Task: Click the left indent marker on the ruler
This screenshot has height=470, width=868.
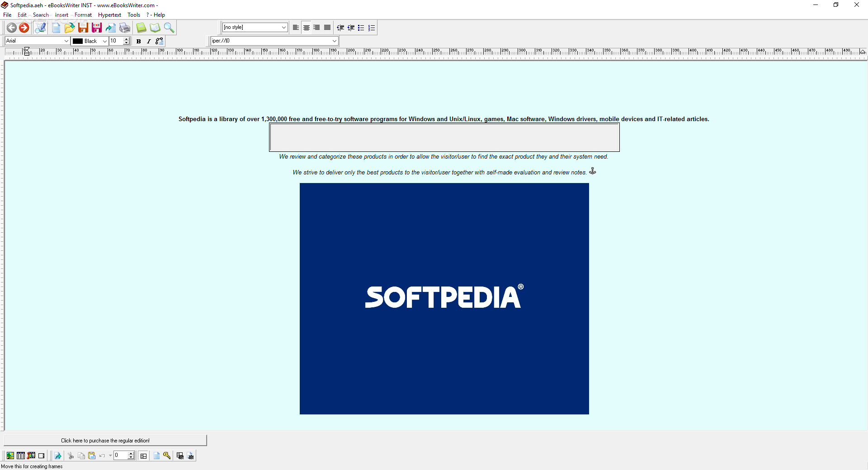Action: pos(27,51)
